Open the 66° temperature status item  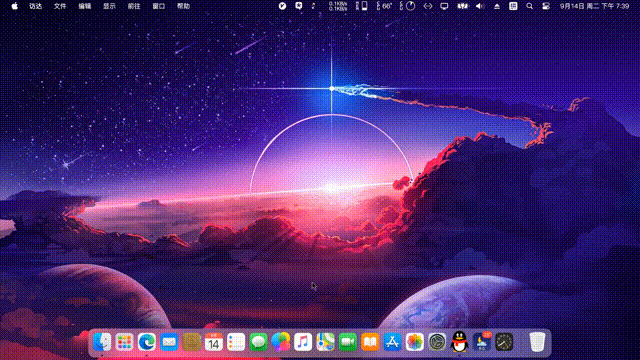point(384,6)
